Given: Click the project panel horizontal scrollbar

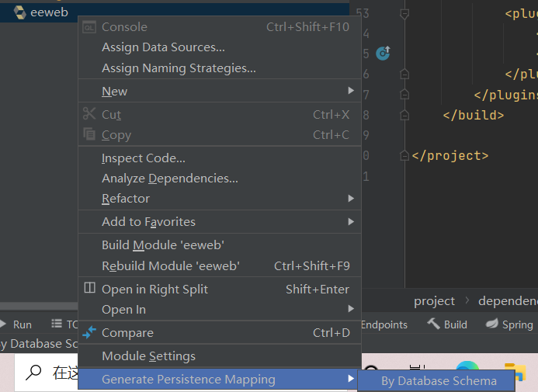Looking at the screenshot, I should click(x=39, y=306).
